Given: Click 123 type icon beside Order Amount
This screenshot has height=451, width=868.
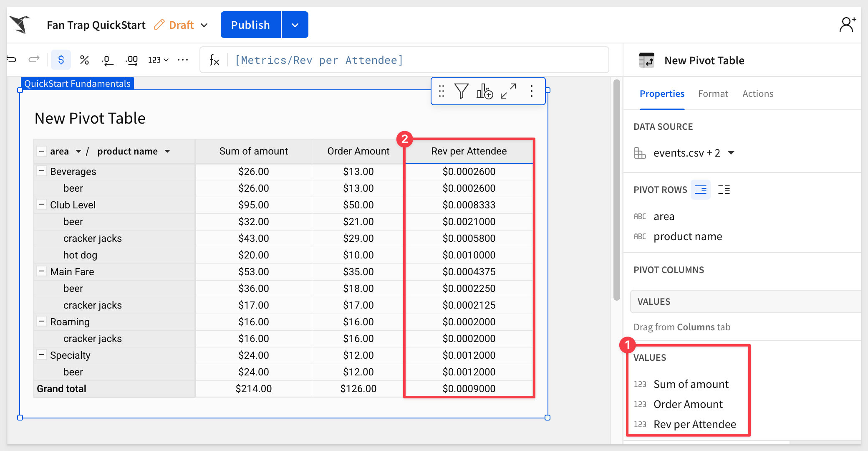Looking at the screenshot, I should 640,404.
